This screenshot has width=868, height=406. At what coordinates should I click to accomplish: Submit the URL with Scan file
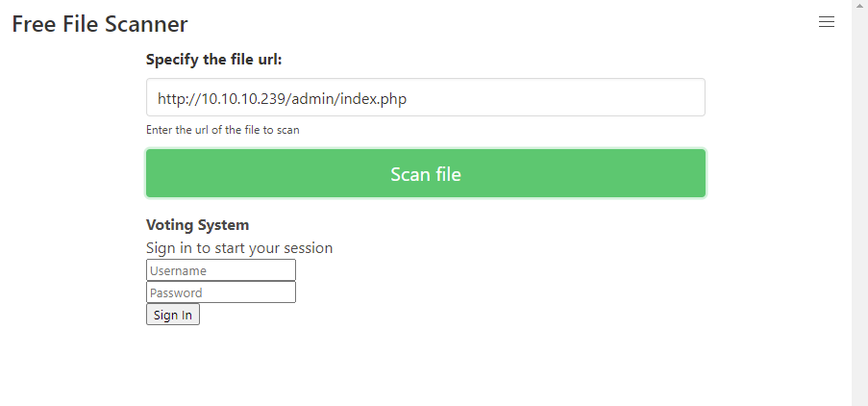[x=425, y=174]
